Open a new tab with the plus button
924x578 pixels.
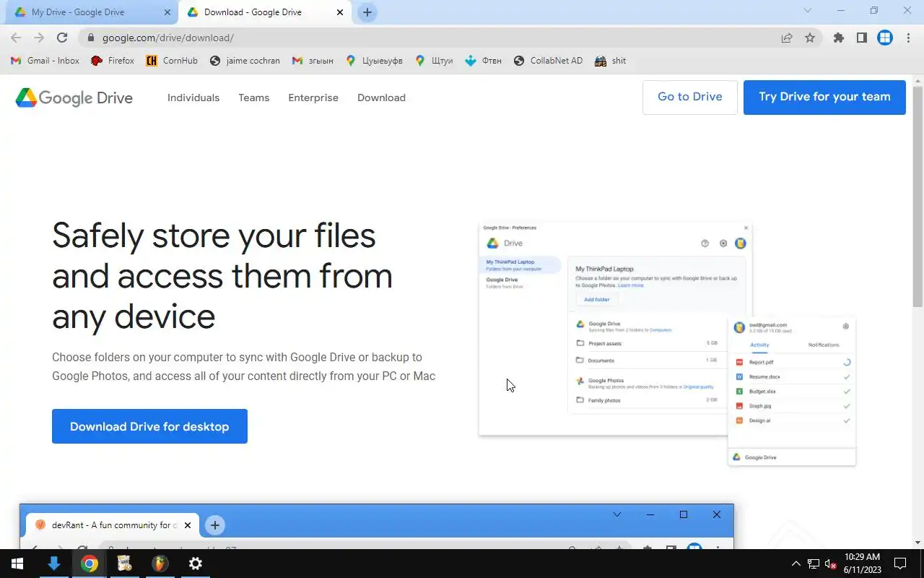[x=367, y=12]
